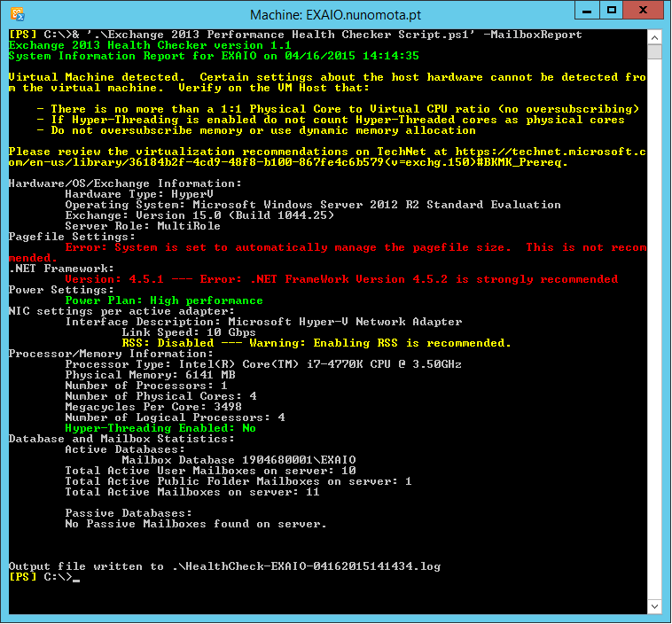
Task: Click 'Number of Logical Processors: 4' line
Action: tap(175, 417)
